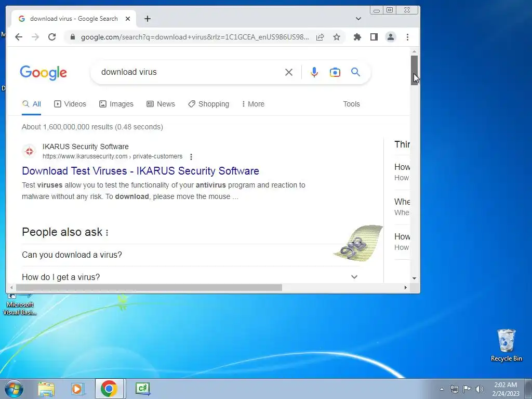
Task: Open Download Test Viruses IKARUS link
Action: tap(140, 170)
